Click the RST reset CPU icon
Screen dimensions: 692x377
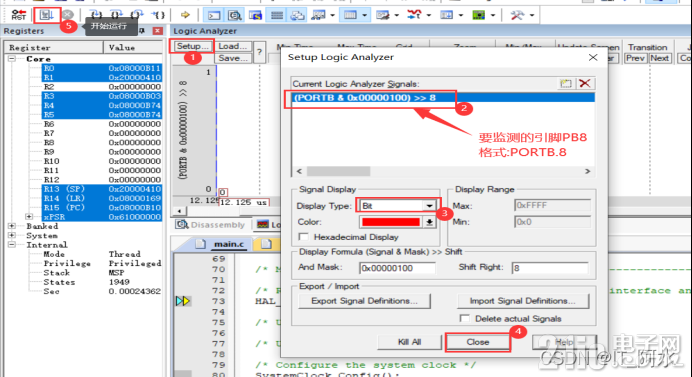tap(19, 15)
